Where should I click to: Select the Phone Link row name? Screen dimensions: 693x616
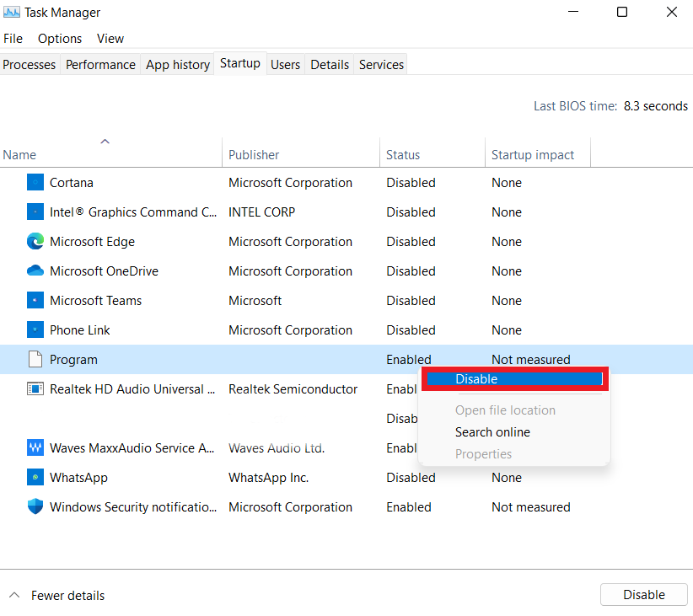coord(79,330)
